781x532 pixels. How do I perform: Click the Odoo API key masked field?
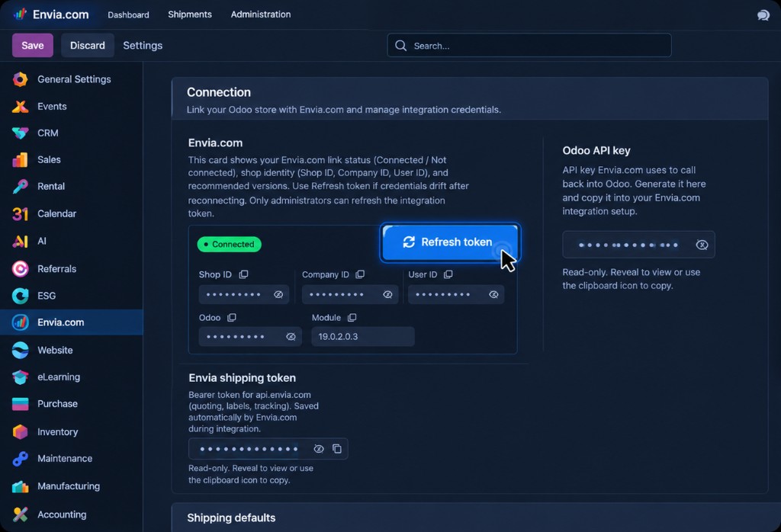tap(638, 245)
